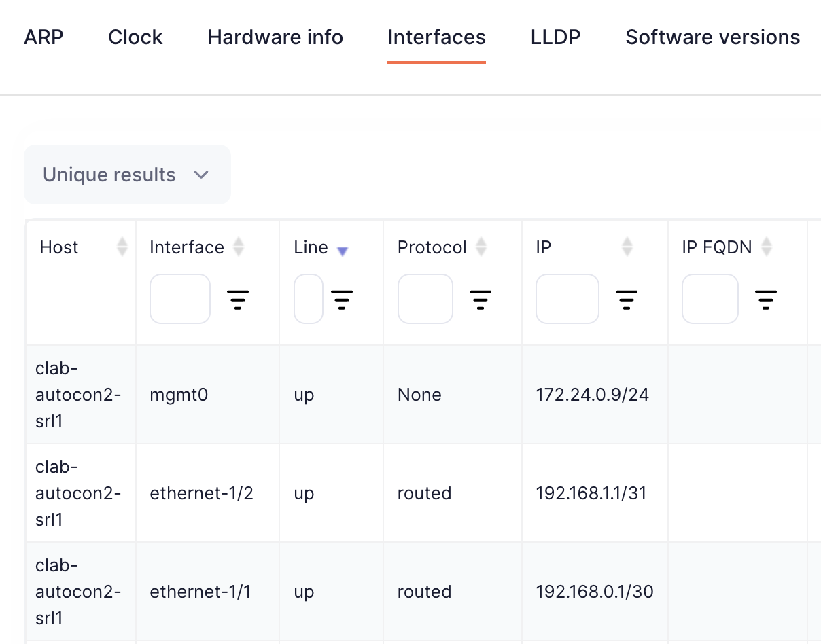Click the IP column filter input field
Viewport: 821px width, 644px height.
click(567, 299)
